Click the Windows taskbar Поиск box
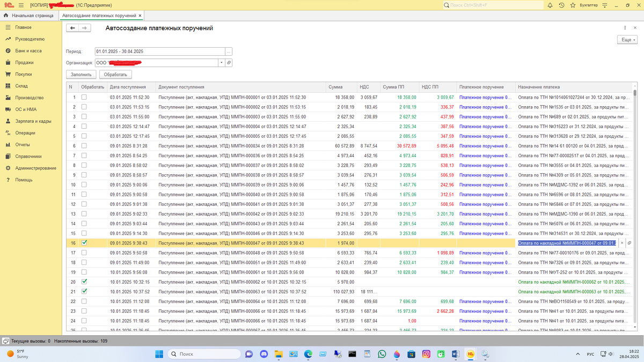 coord(203,354)
